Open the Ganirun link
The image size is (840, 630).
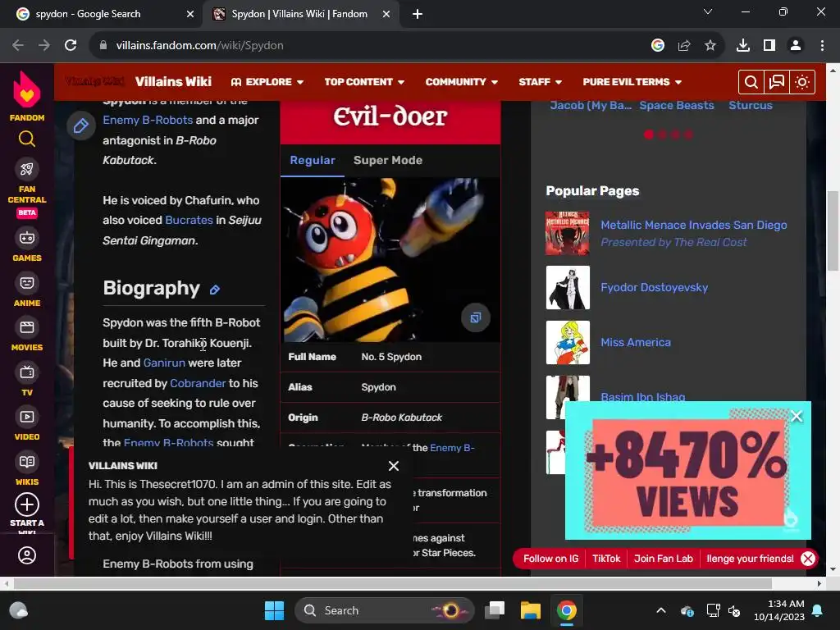(x=164, y=363)
